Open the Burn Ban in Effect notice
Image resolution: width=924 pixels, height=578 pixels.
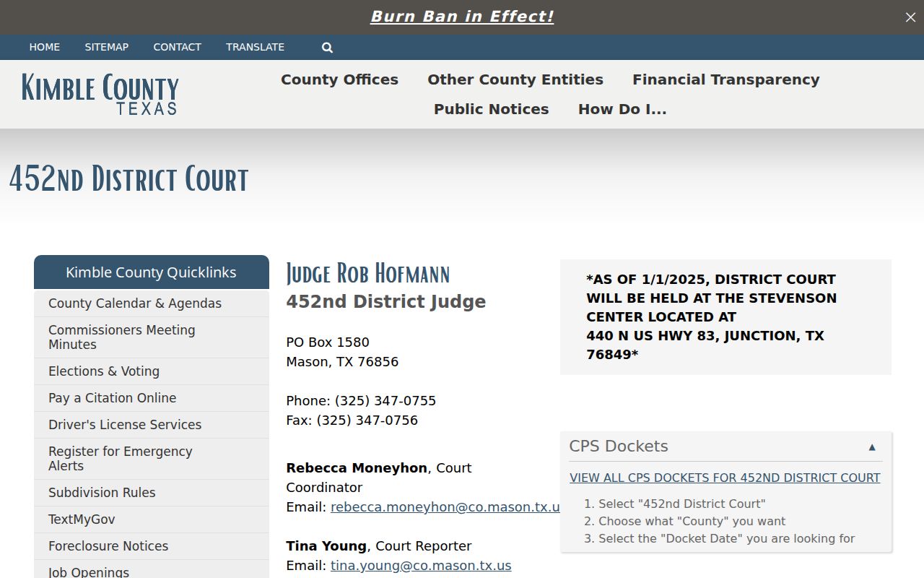[462, 17]
